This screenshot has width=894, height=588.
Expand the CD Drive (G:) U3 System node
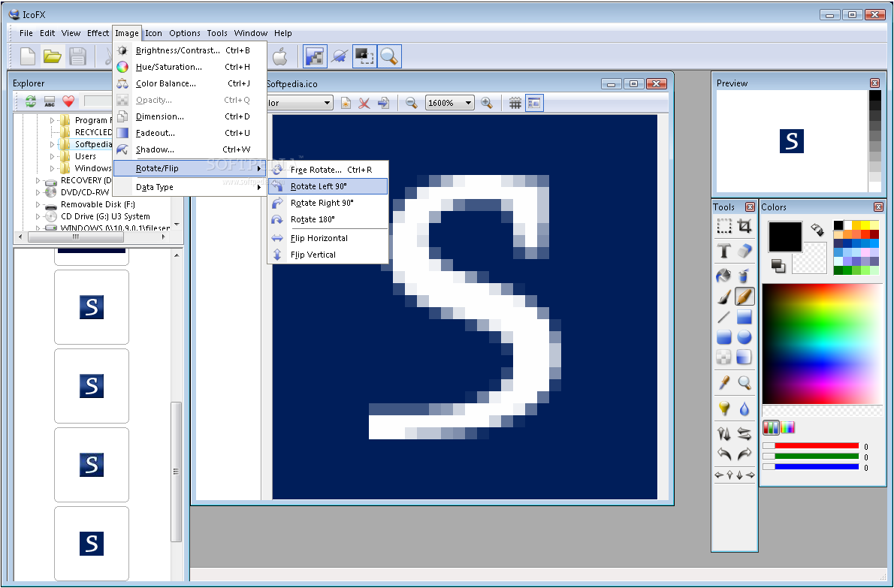click(x=38, y=216)
